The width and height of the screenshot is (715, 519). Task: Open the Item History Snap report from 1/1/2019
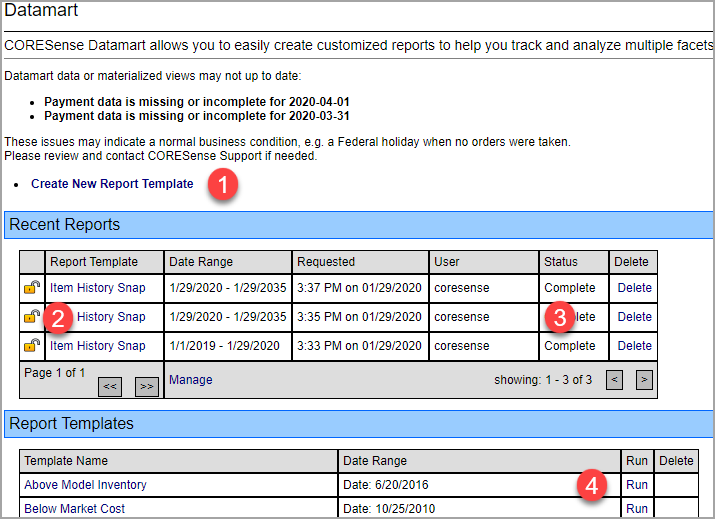[97, 346]
